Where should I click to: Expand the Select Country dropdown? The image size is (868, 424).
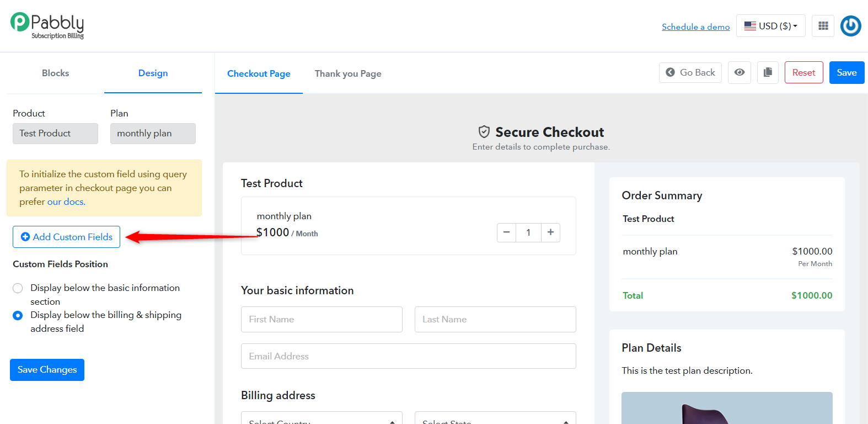point(322,418)
